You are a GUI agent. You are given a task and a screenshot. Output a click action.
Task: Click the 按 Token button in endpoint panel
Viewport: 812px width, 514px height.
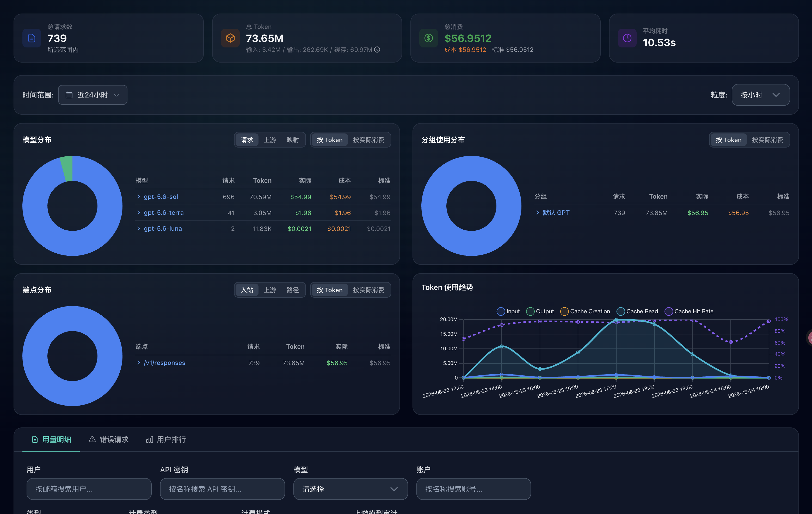coord(329,290)
